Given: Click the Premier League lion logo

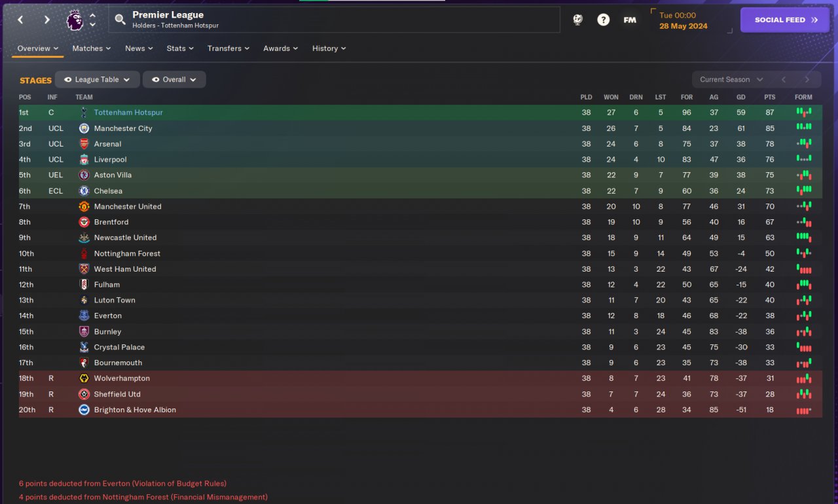Looking at the screenshot, I should point(75,20).
